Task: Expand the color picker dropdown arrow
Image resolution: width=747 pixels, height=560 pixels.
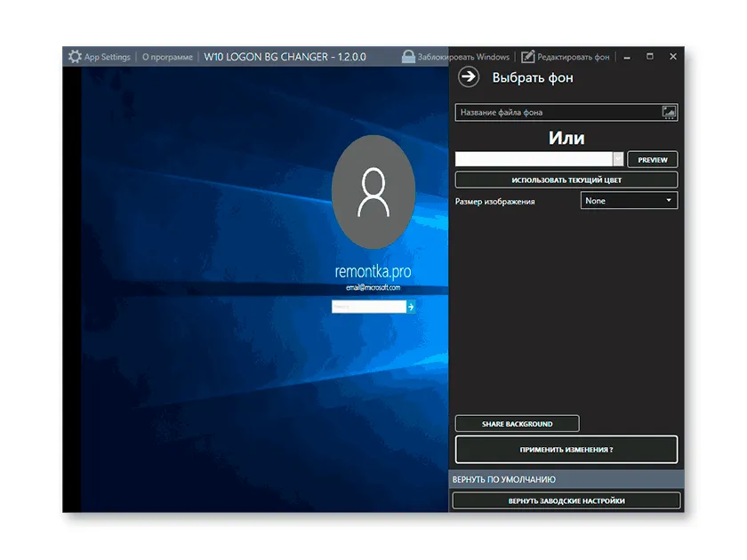Action: coord(619,160)
